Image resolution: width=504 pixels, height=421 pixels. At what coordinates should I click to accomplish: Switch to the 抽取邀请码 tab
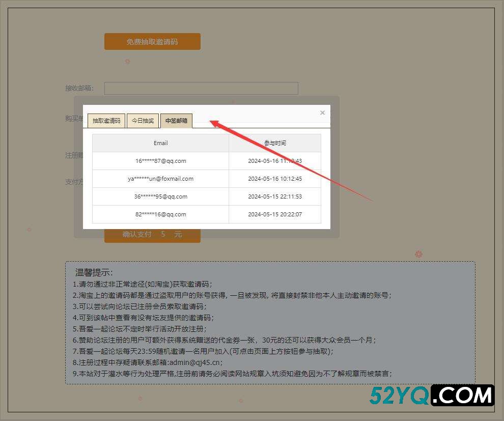[106, 121]
